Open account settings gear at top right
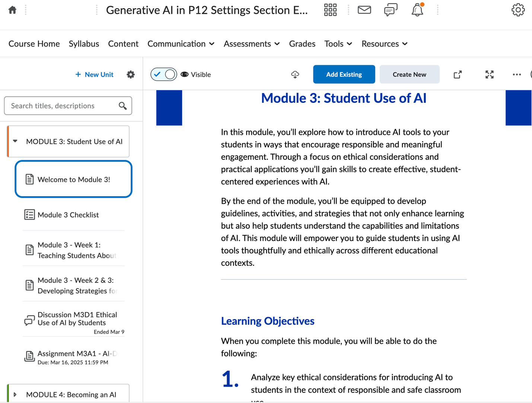532x403 pixels. pos(517,10)
